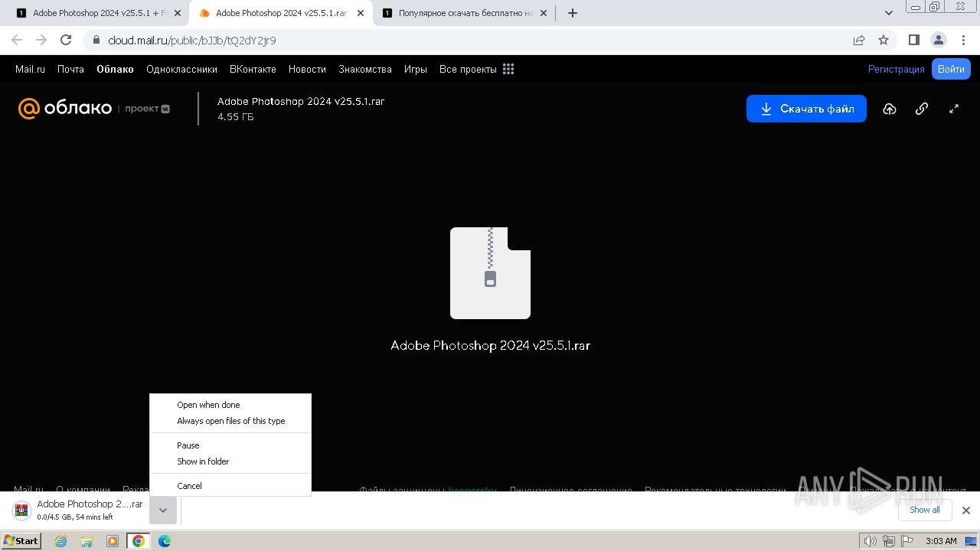980x551 pixels.
Task: Open the Action Center flag icon
Action: (906, 541)
